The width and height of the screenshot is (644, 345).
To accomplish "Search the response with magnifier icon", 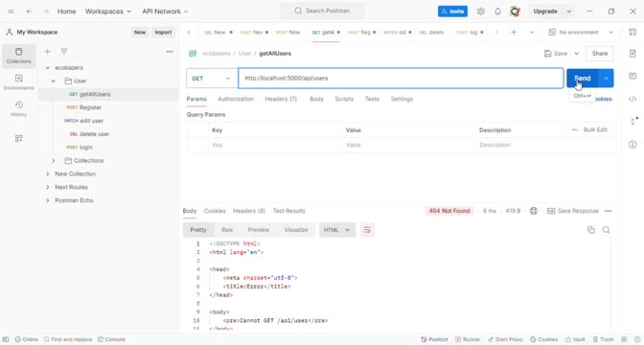I will pos(607,230).
